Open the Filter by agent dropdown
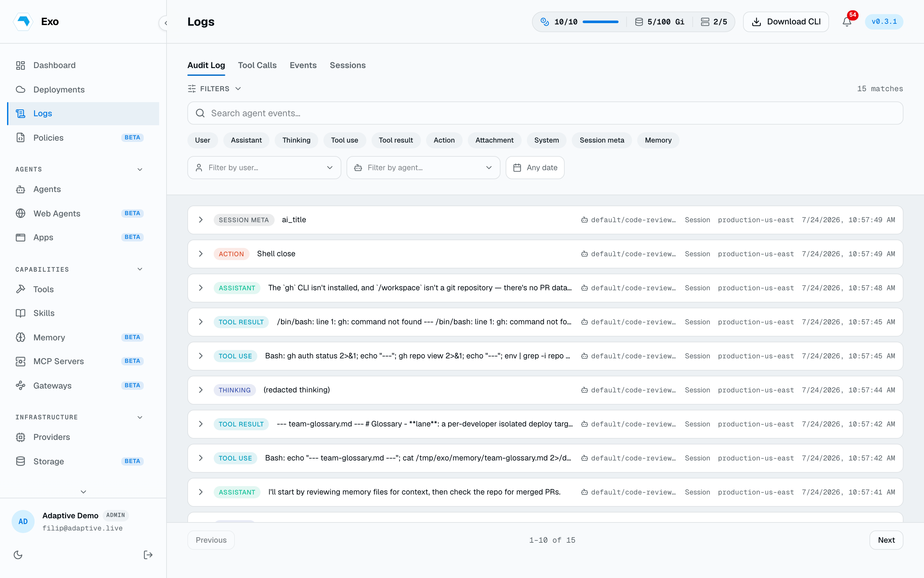The width and height of the screenshot is (924, 578). (x=423, y=167)
